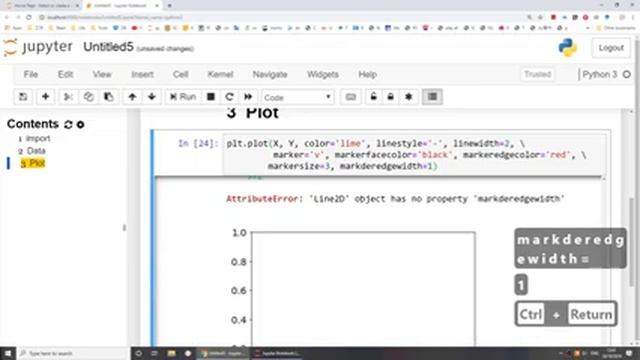
Task: Open the Edit menu
Action: 65,74
